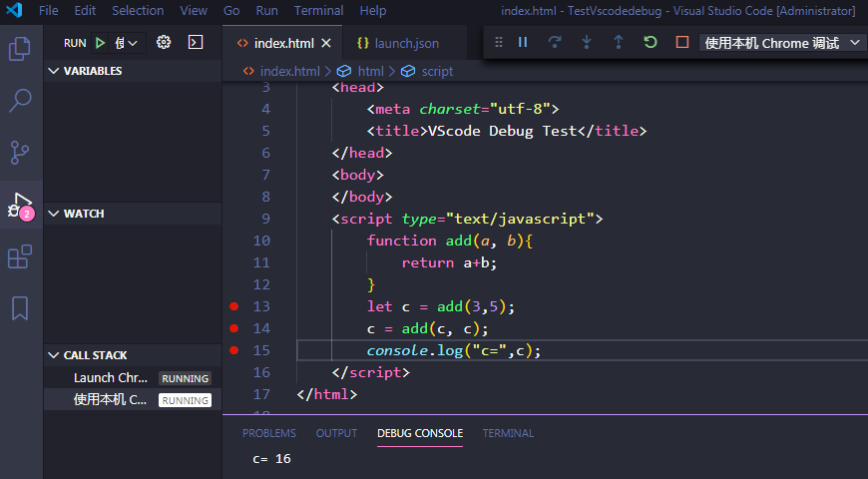Screen dimensions: 868x479
Task: Open the Extensions view icon
Action: (x=20, y=257)
